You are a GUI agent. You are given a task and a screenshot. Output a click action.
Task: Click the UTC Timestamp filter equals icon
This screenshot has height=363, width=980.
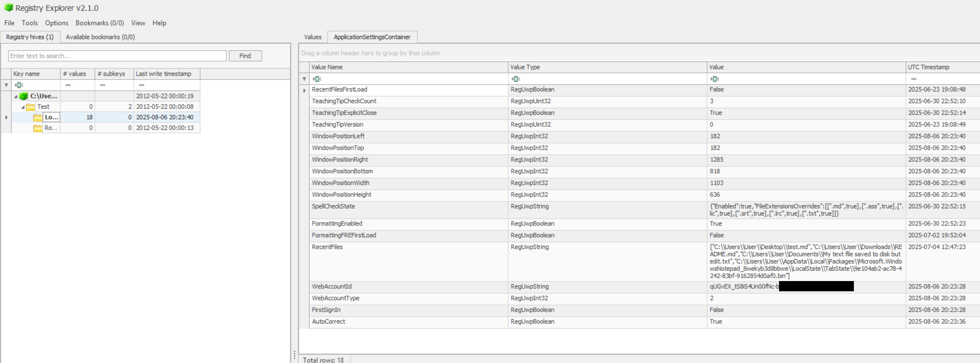pos(914,79)
